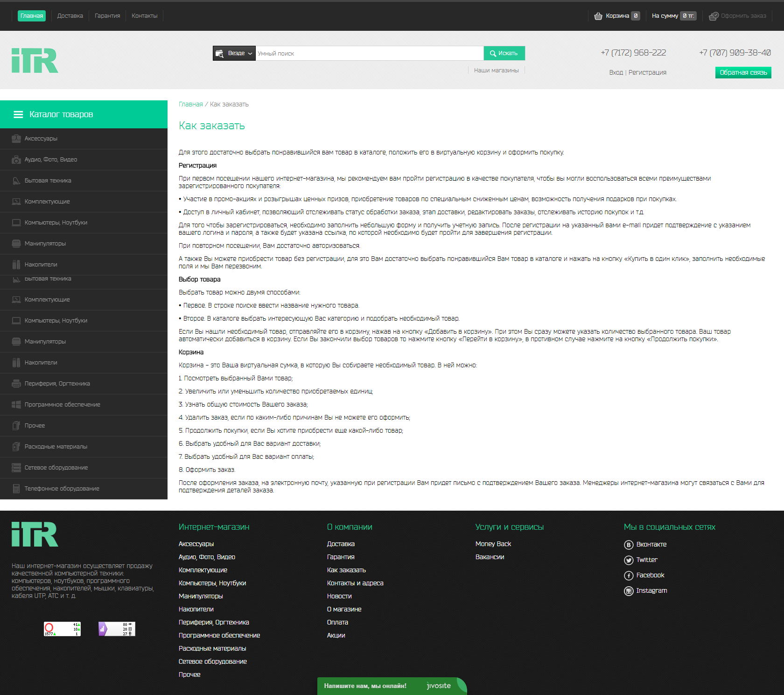Click the first Манипуляторы keyboard icon
Viewport: 784px width, 695px height.
pos(16,244)
